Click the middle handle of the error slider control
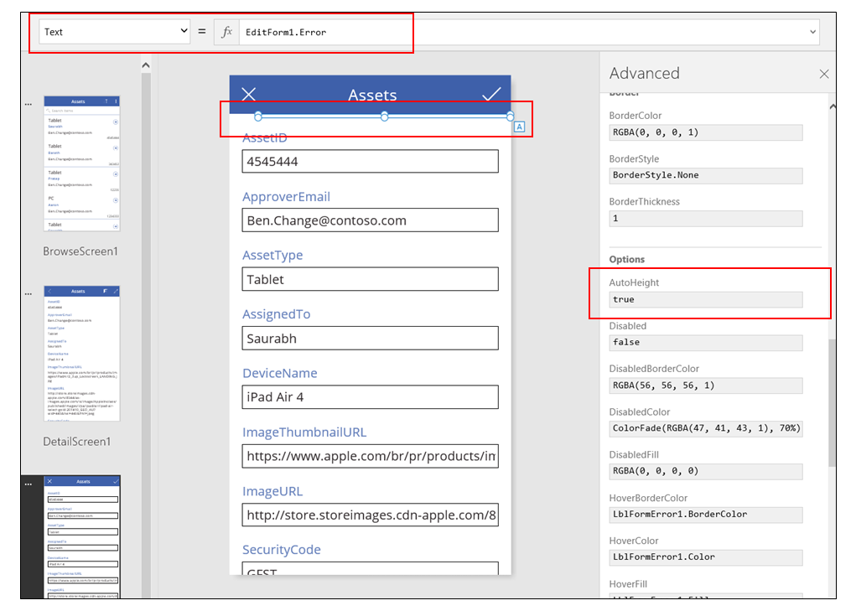 click(383, 114)
